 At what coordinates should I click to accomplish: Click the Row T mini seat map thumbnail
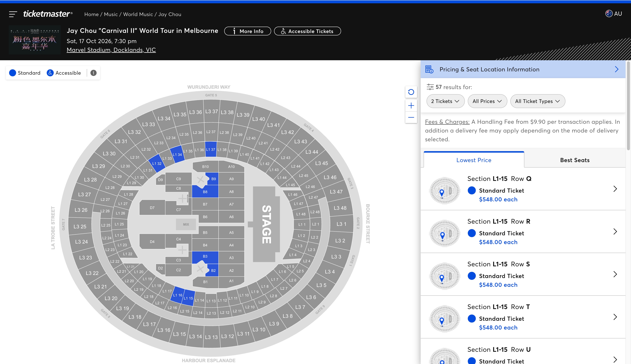[445, 319]
